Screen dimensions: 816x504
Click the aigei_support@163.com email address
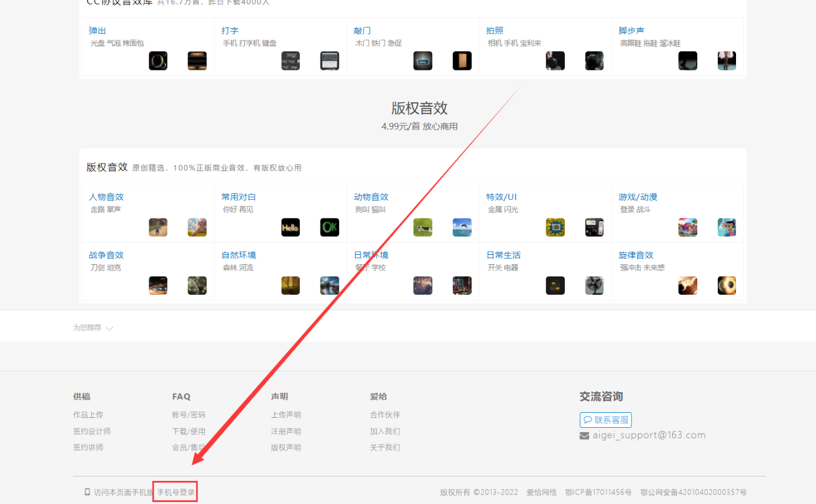click(649, 435)
